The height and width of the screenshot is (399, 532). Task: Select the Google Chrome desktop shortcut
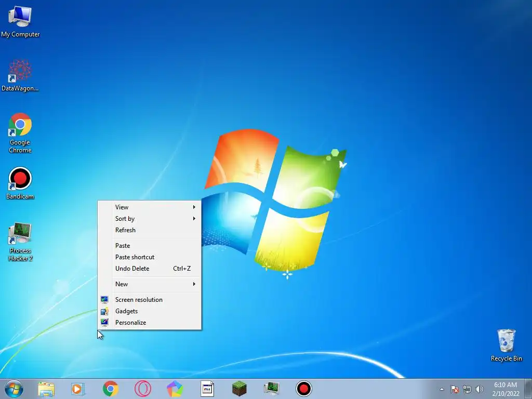pyautogui.click(x=20, y=133)
